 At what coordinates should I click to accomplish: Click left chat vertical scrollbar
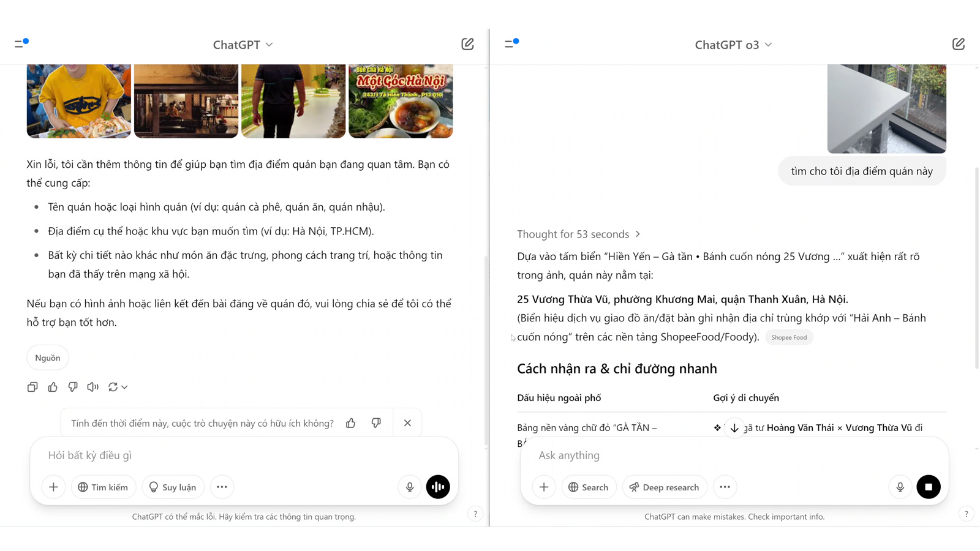[x=487, y=350]
